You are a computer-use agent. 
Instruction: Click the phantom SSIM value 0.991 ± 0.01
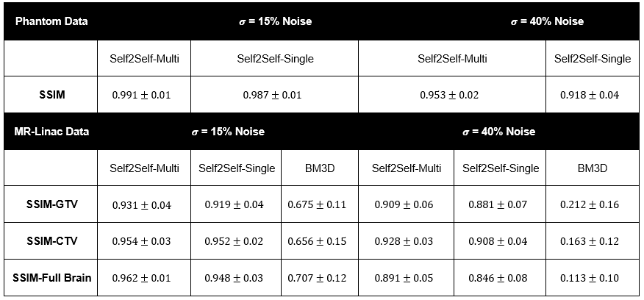144,95
